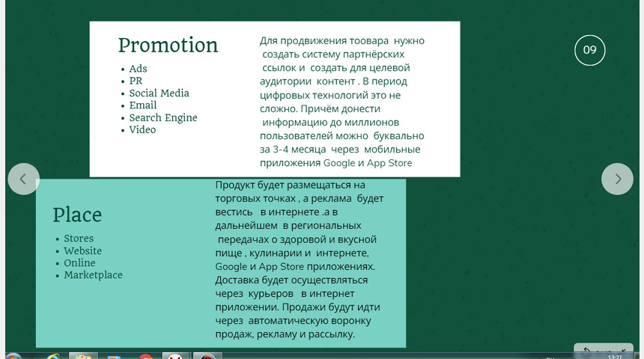Click the line 'торговых точках , а реклама будет'
The image size is (644, 359).
(300, 199)
